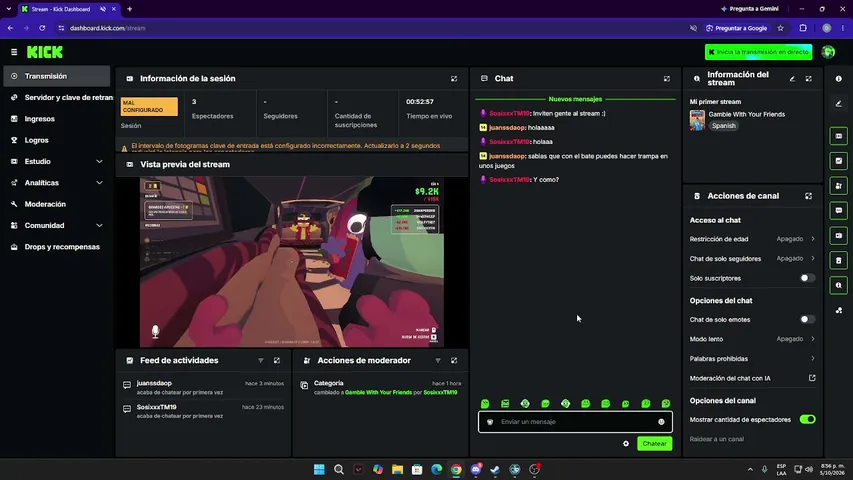Click the microphone icon in the stream preview
This screenshot has height=480, width=853.
coord(155,331)
